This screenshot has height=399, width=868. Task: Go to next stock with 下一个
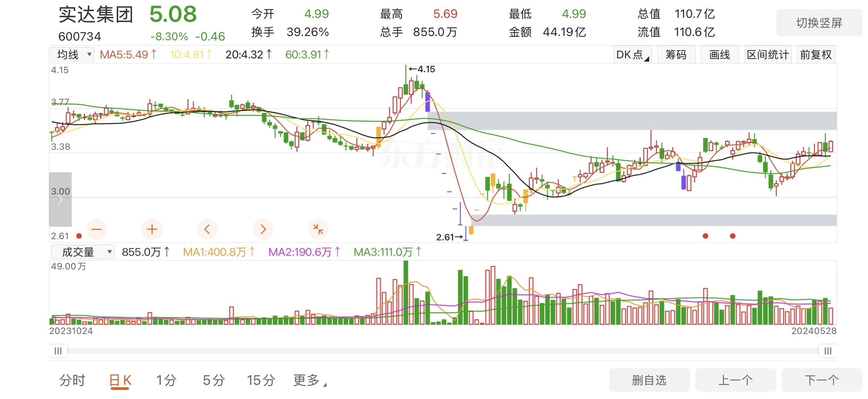[821, 380]
